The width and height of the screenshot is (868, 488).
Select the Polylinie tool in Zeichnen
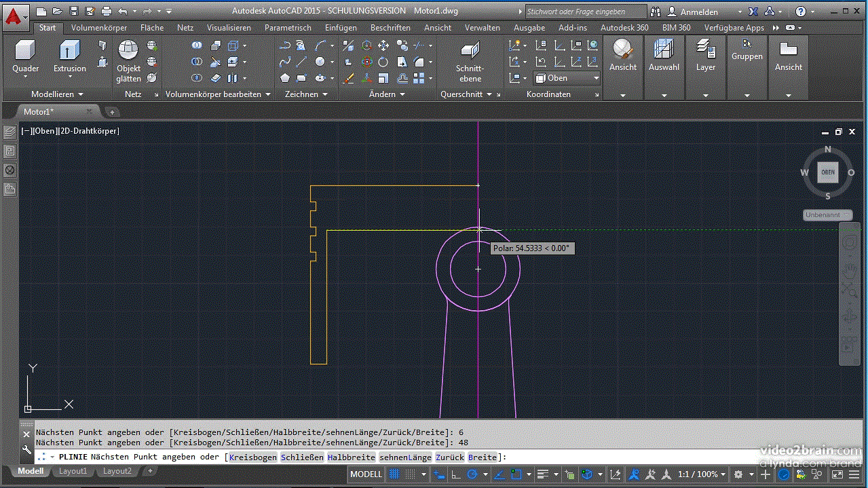[x=285, y=45]
